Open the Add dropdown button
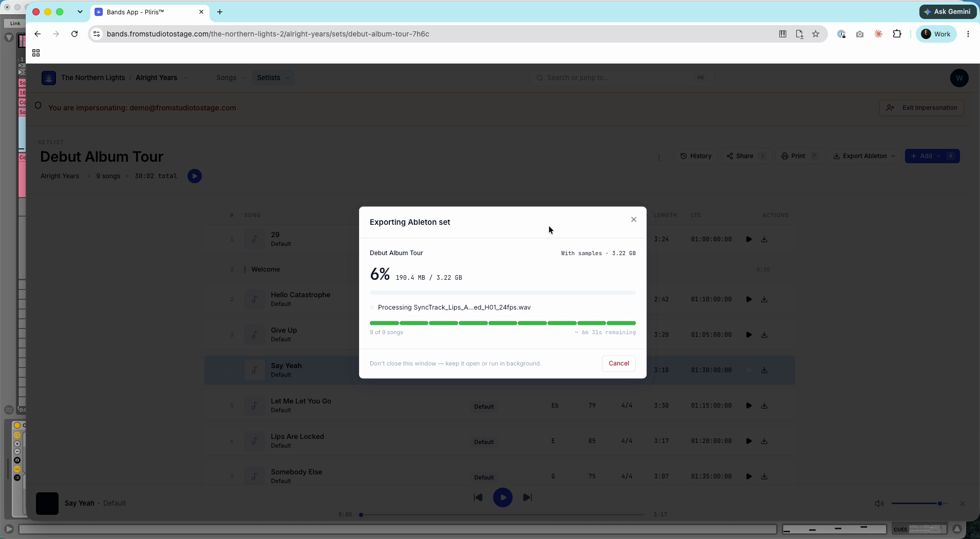 coord(932,156)
